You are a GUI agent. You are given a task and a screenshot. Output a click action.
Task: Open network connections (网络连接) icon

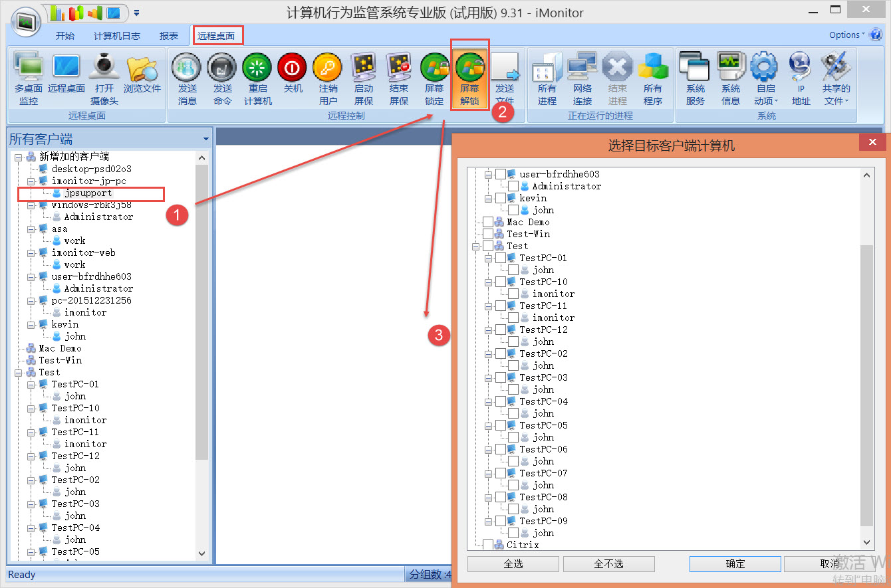(x=582, y=80)
